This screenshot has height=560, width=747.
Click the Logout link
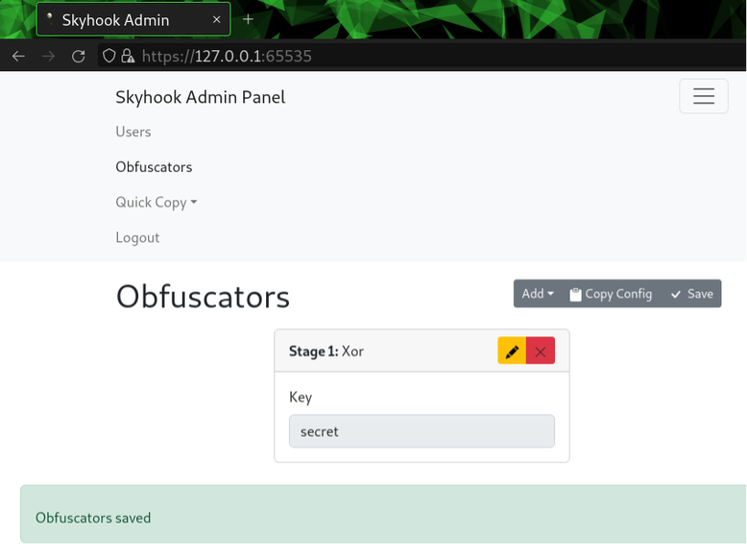[137, 238]
